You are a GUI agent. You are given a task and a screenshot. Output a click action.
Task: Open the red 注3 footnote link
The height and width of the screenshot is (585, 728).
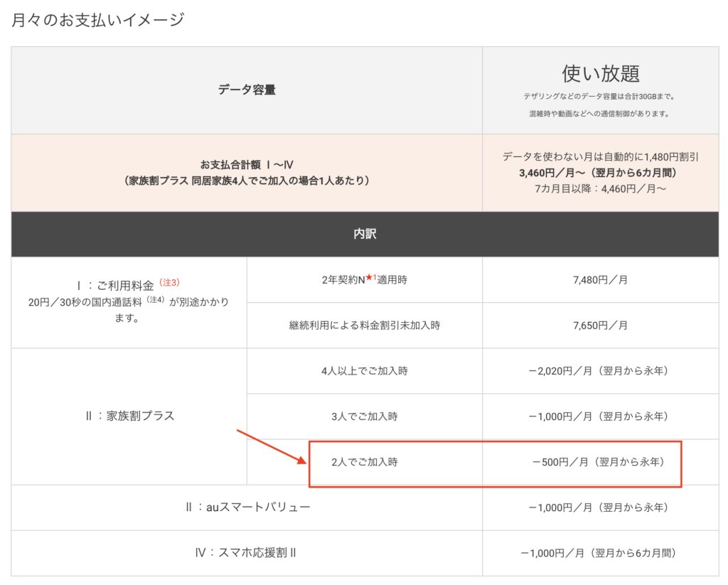[x=169, y=283]
